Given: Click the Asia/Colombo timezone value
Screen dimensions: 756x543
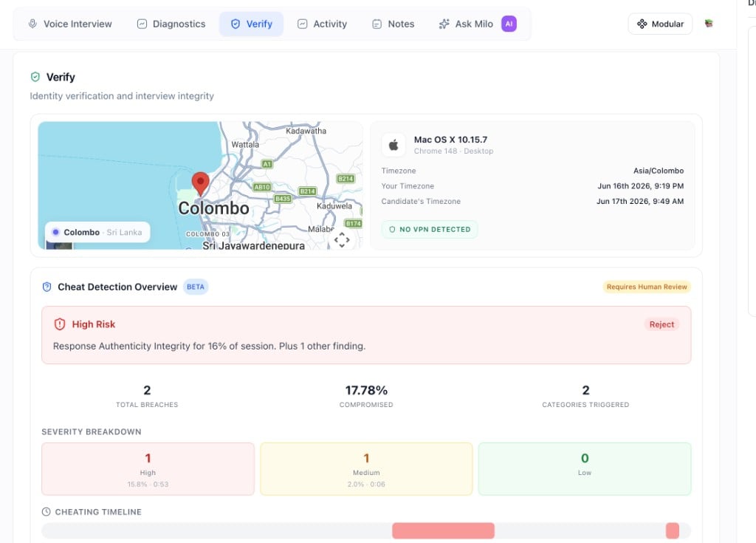Looking at the screenshot, I should [659, 171].
